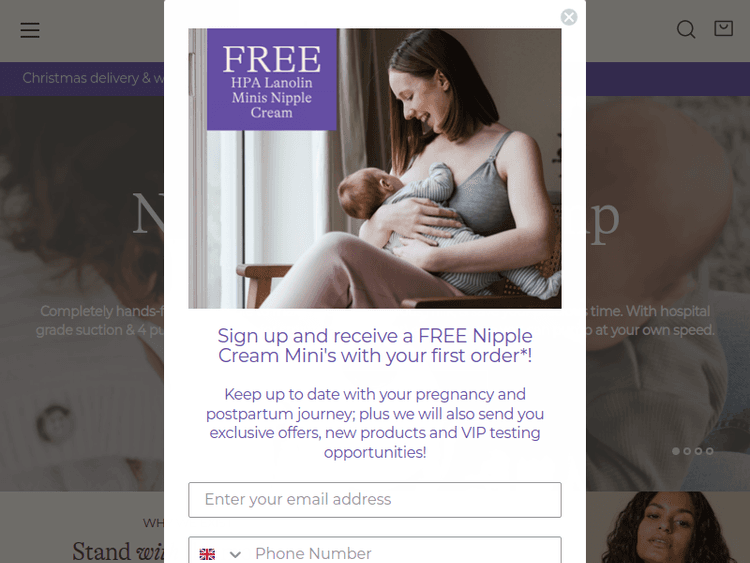The image size is (750, 563).
Task: Open the shopping bag cart
Action: 723,28
